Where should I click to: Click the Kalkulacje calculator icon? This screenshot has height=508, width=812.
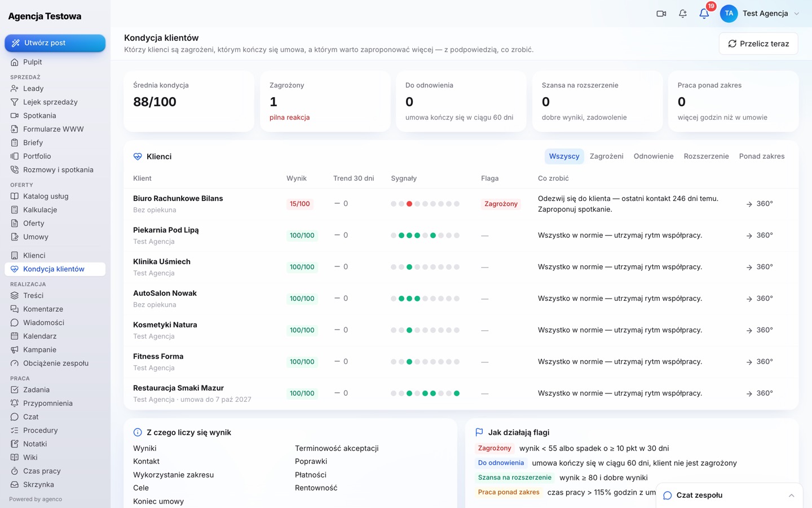[x=15, y=210]
